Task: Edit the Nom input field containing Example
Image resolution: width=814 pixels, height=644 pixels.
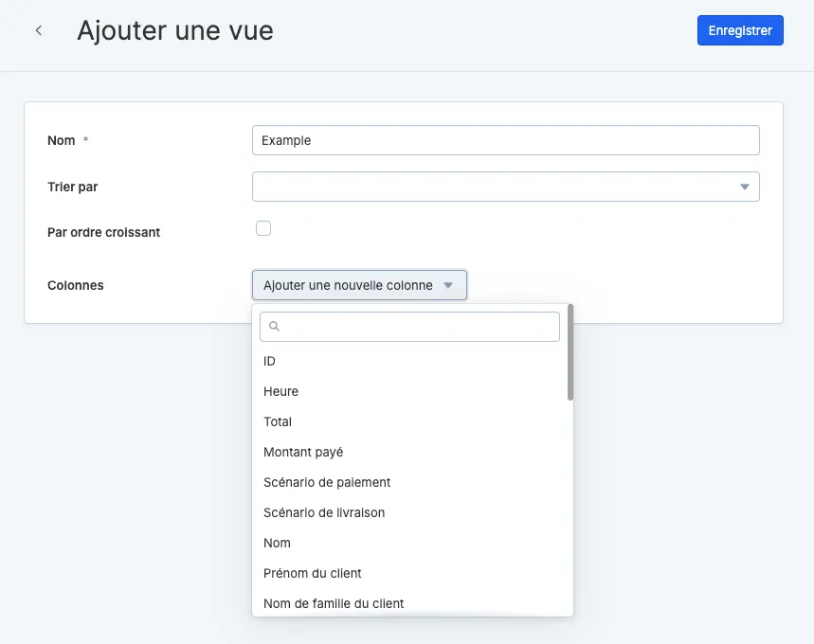Action: pyautogui.click(x=506, y=140)
